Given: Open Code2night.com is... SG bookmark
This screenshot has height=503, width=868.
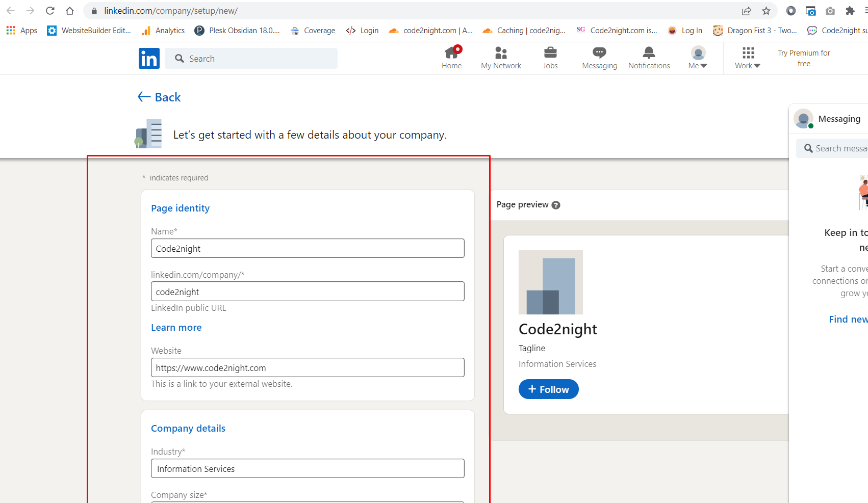Looking at the screenshot, I should tap(617, 31).
